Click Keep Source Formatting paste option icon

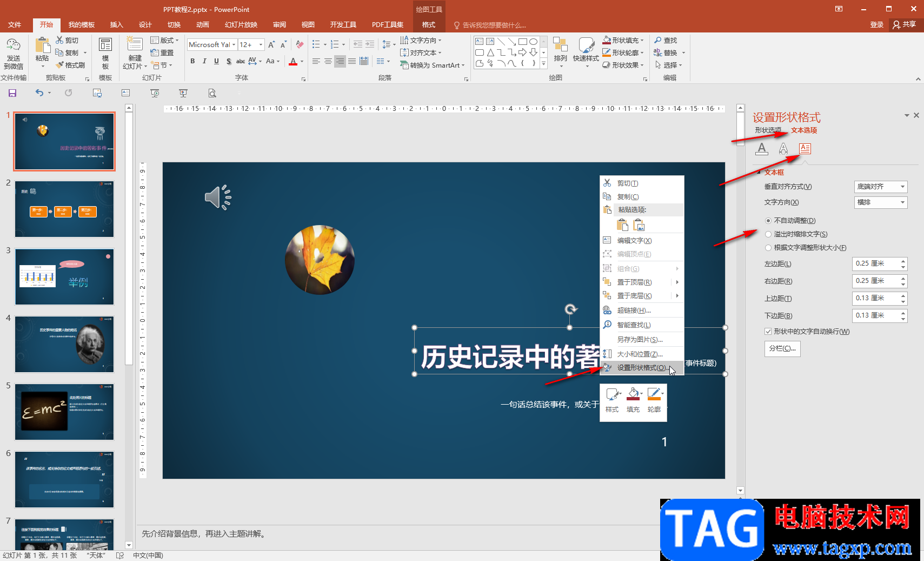pos(622,225)
